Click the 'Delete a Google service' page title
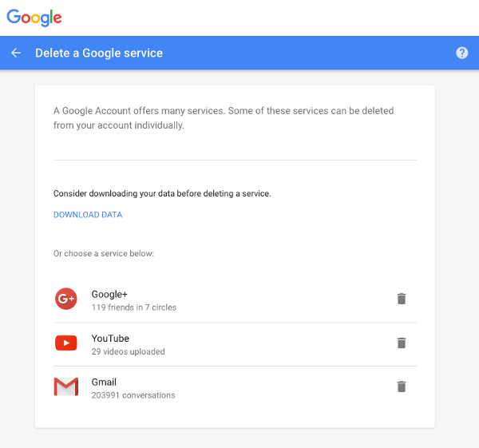 (x=99, y=54)
